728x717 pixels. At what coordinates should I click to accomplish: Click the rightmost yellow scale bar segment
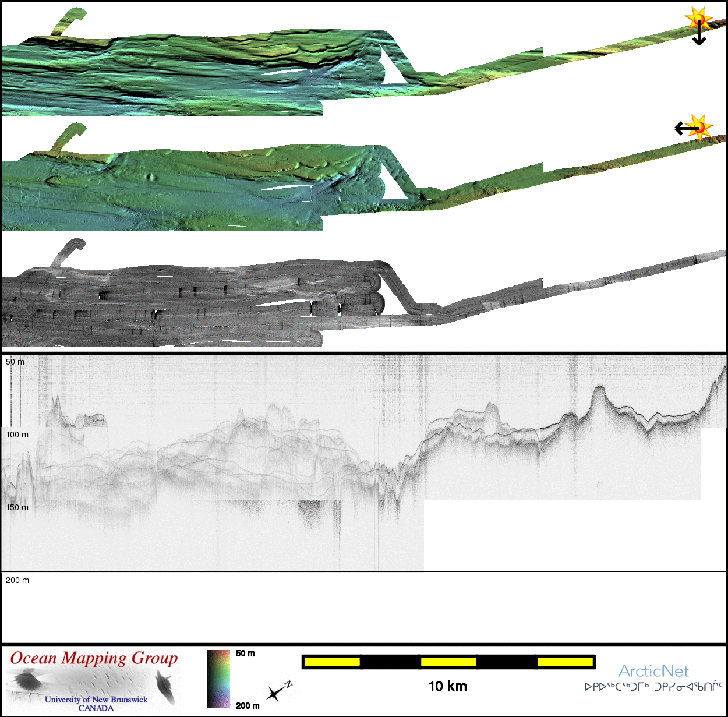pyautogui.click(x=564, y=662)
